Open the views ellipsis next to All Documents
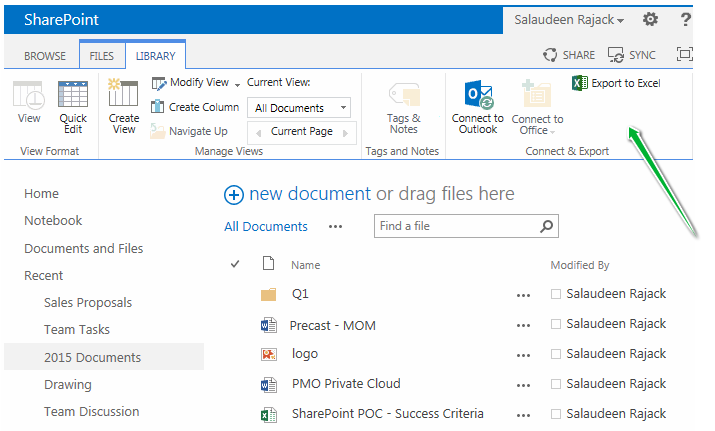Viewport: 715px width, 431px height. click(x=335, y=227)
